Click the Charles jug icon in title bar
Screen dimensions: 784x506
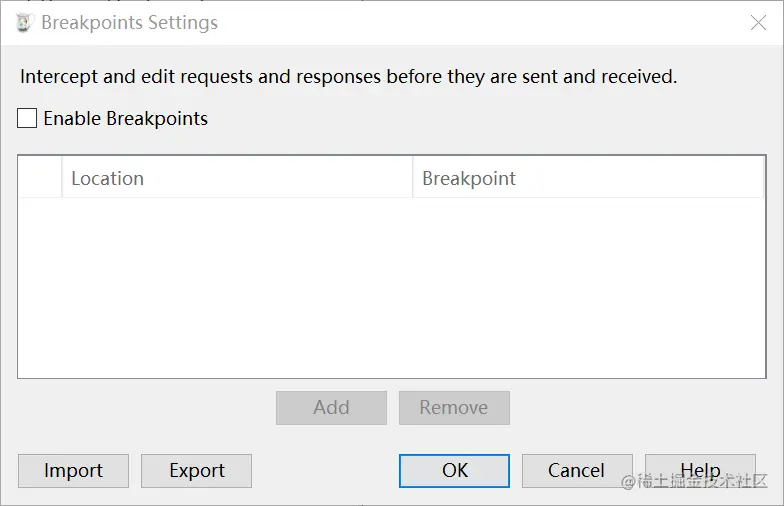click(x=24, y=22)
